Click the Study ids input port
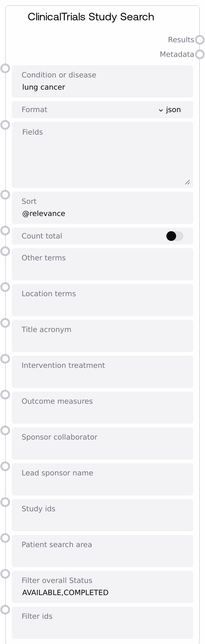This screenshot has height=644, width=205. 5,502
